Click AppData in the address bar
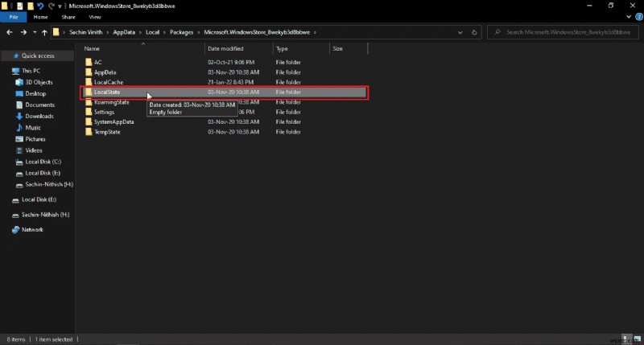Screen dimensions: 644x345 tap(124, 32)
